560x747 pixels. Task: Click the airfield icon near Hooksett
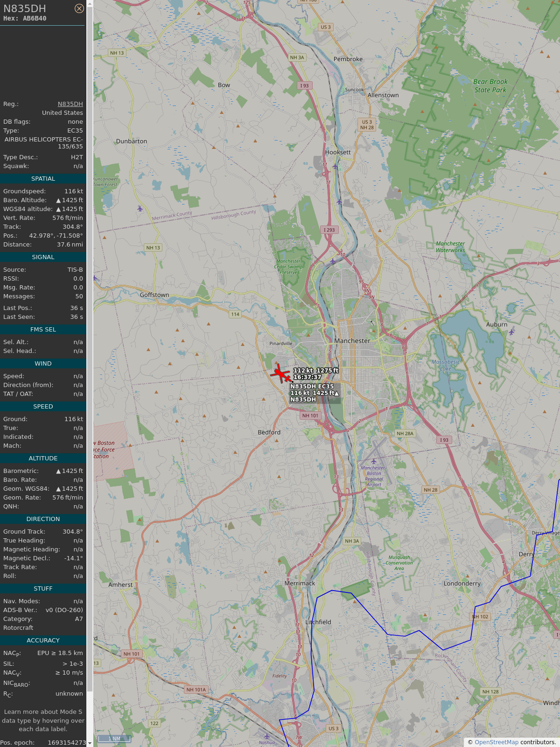[x=335, y=167]
